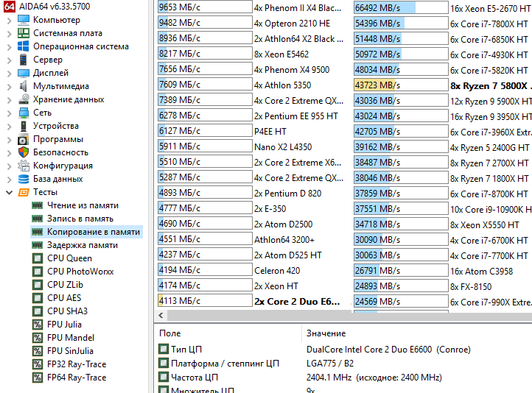Select the DualCore Intel Core 2 Duo E6600 value
532x393 pixels.
(x=388, y=350)
